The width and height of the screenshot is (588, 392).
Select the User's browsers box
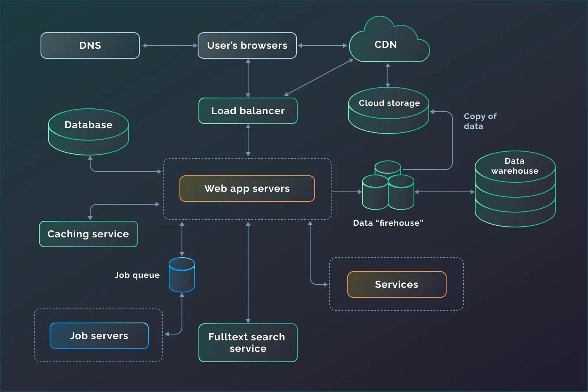[x=247, y=45]
